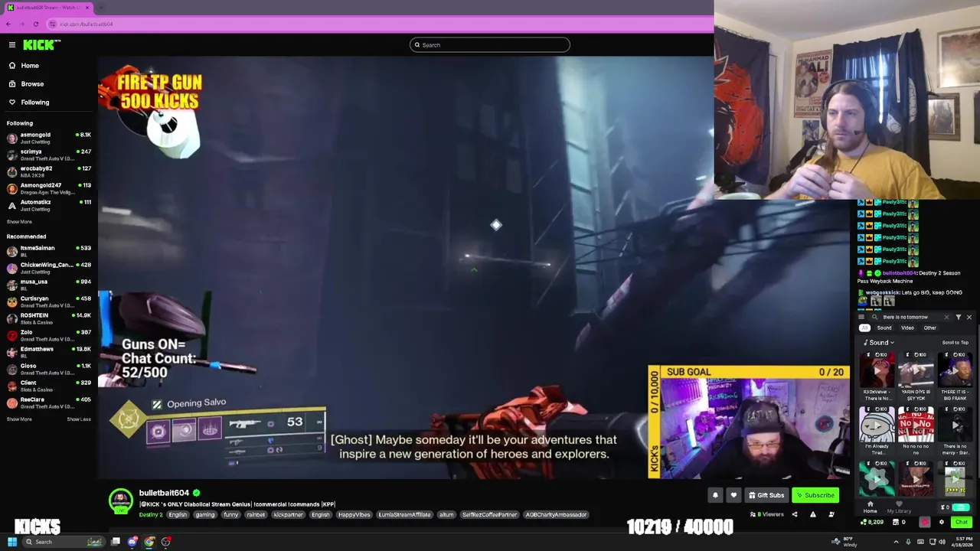This screenshot has width=980, height=551.
Task: Open erocbaby82 channel in sidebar
Action: [49, 171]
